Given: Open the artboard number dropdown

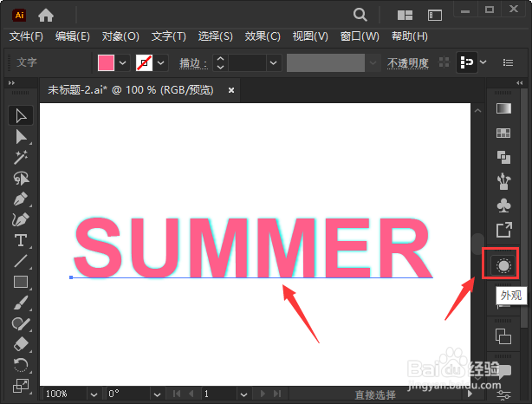Looking at the screenshot, I should click(x=243, y=394).
